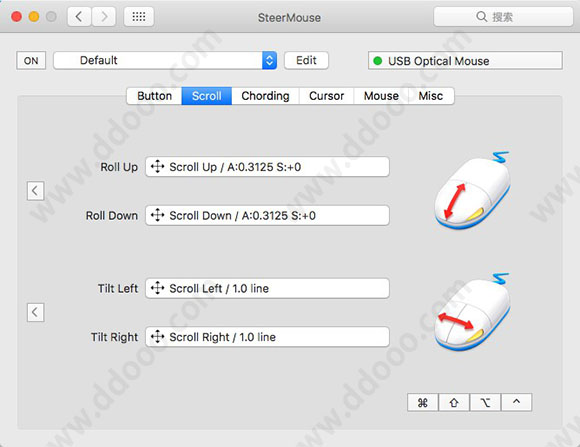Click the Tilt Left label
This screenshot has height=447, width=580.
tap(118, 288)
